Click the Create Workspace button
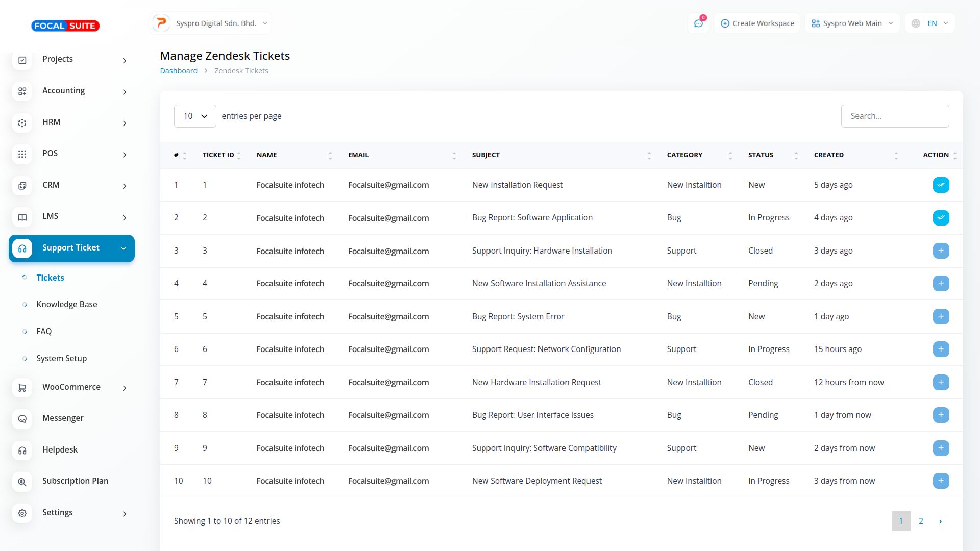Viewport: 980px width, 551px height. coord(757,23)
